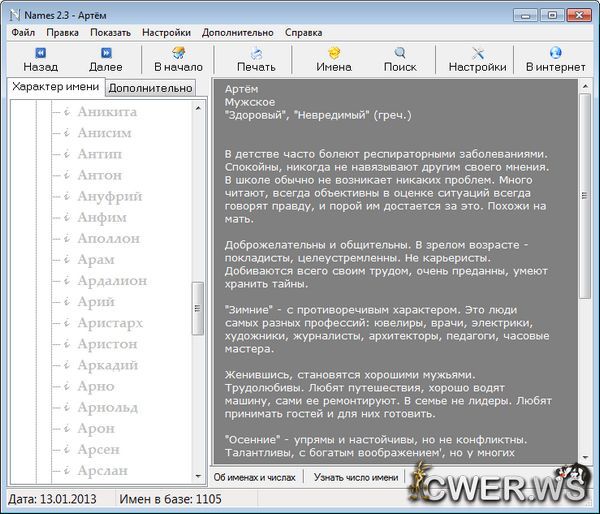This screenshot has width=600, height=514.
Task: Open the Справка help menu
Action: click(303, 32)
